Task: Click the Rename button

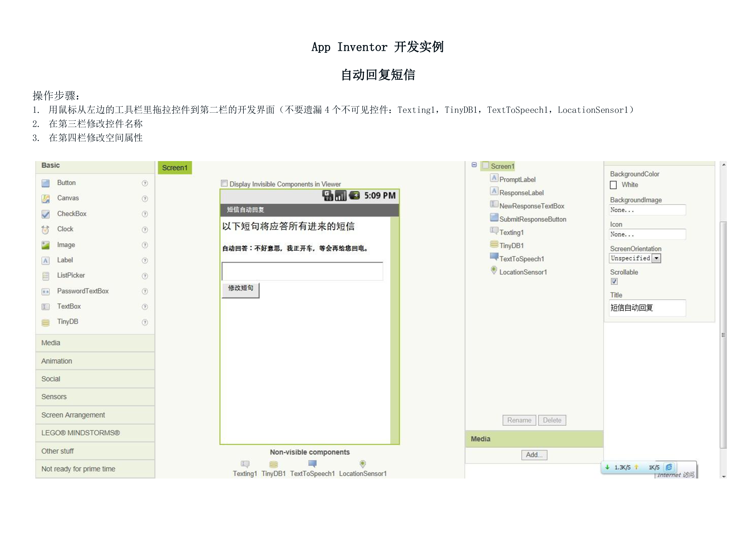Action: tap(519, 420)
